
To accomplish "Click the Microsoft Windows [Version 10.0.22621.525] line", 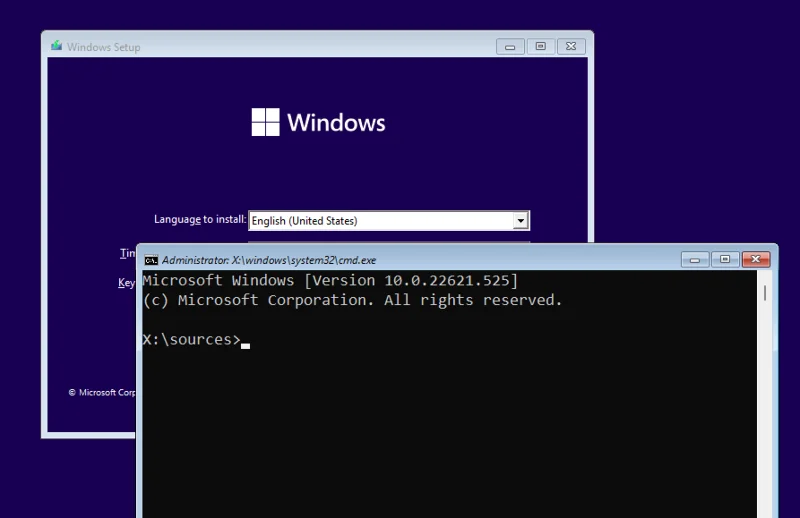I will click(x=330, y=281).
